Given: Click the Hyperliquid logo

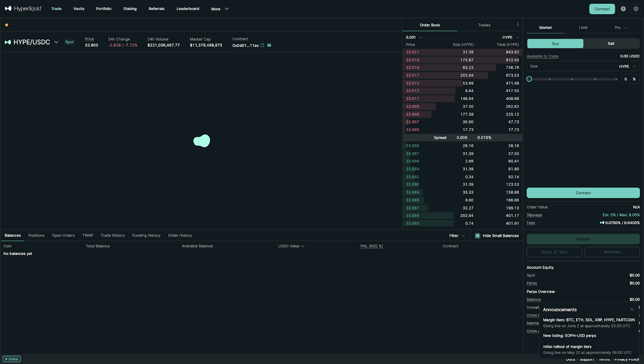Looking at the screenshot, I should tap(23, 8).
